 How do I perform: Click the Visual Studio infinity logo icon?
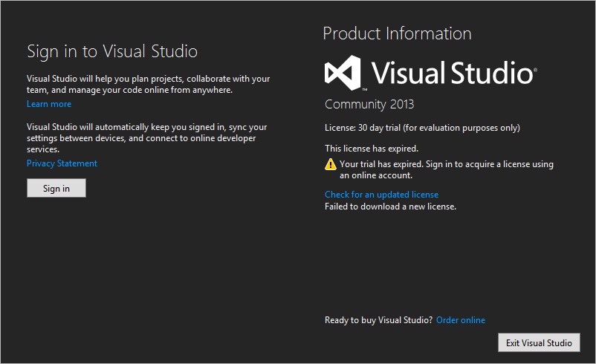click(x=343, y=74)
